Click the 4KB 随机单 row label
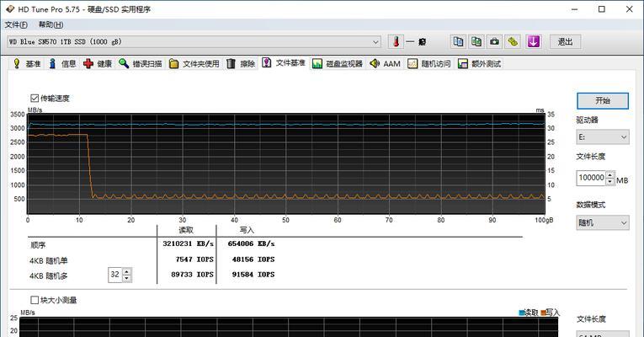 coord(49,260)
